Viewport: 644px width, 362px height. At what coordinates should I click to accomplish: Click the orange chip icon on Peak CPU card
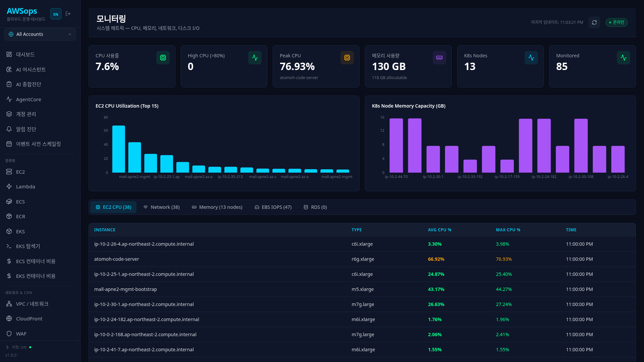pos(347,58)
